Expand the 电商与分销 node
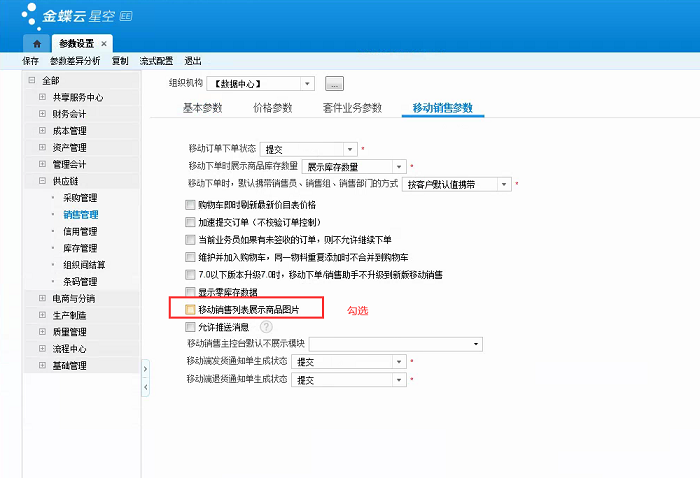The height and width of the screenshot is (478, 700). [x=42, y=298]
